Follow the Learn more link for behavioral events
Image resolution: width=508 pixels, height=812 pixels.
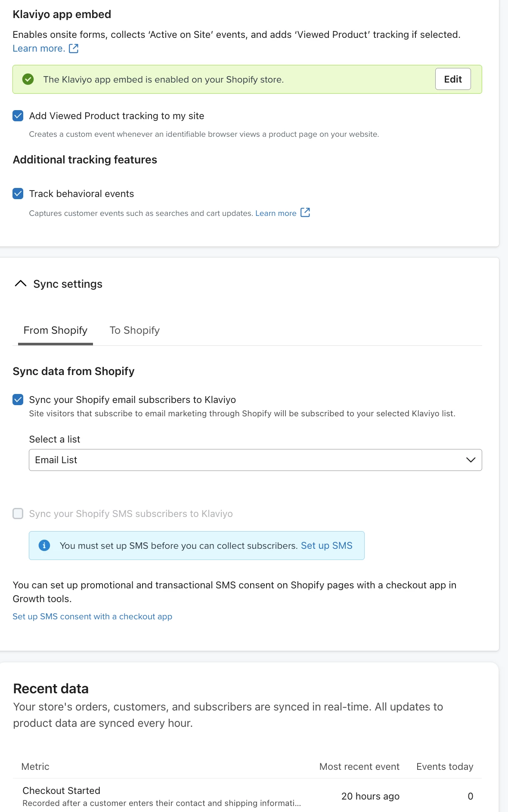[x=276, y=213]
